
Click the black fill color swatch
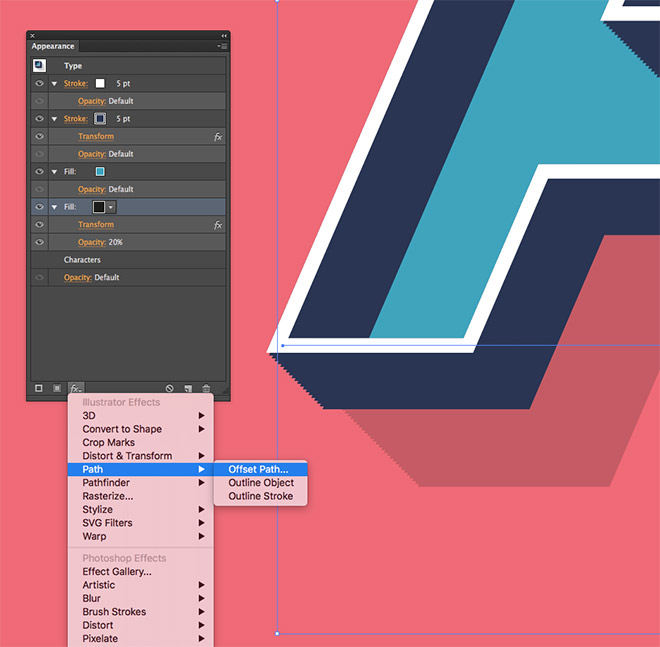[x=99, y=207]
